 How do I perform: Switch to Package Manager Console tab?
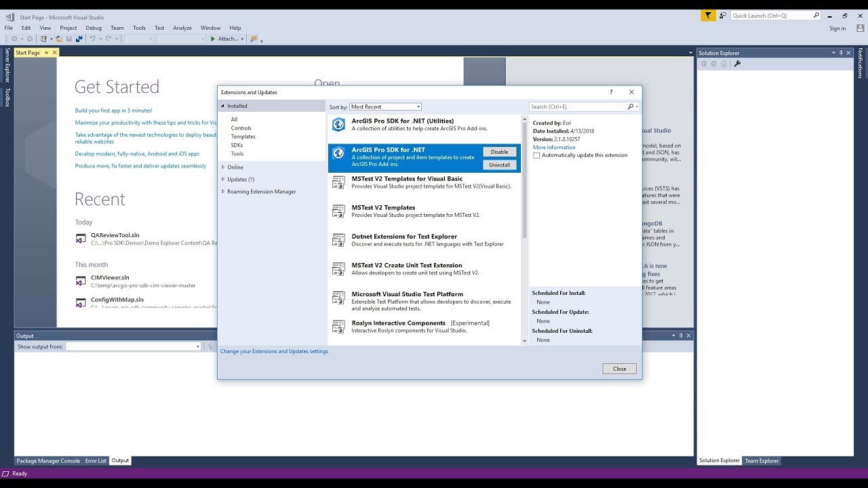[x=48, y=461]
